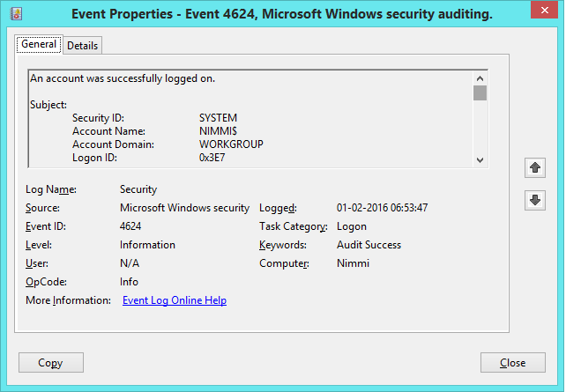Click the Event ID value 4624

tap(130, 226)
